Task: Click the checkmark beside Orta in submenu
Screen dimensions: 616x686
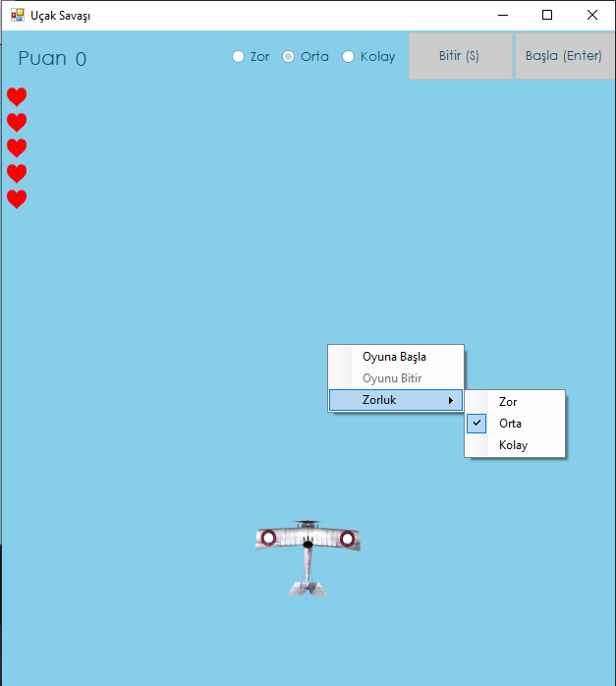Action: (476, 424)
